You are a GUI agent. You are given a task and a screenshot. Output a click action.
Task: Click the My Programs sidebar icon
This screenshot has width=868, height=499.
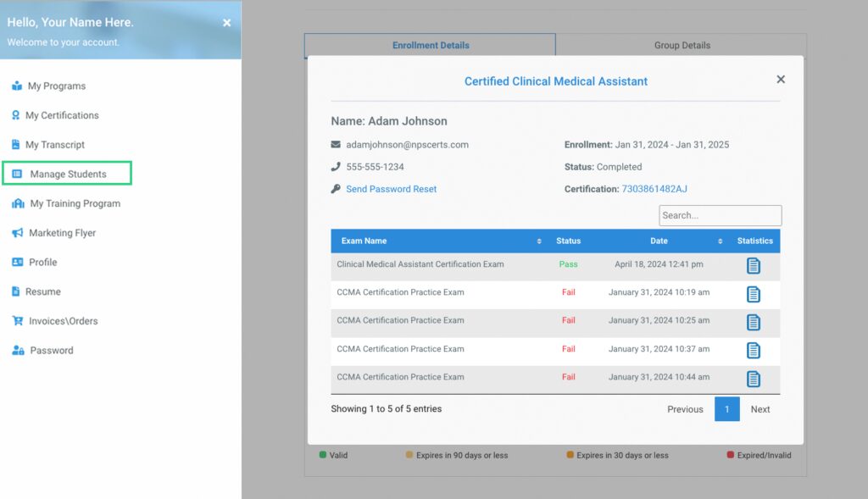(17, 86)
